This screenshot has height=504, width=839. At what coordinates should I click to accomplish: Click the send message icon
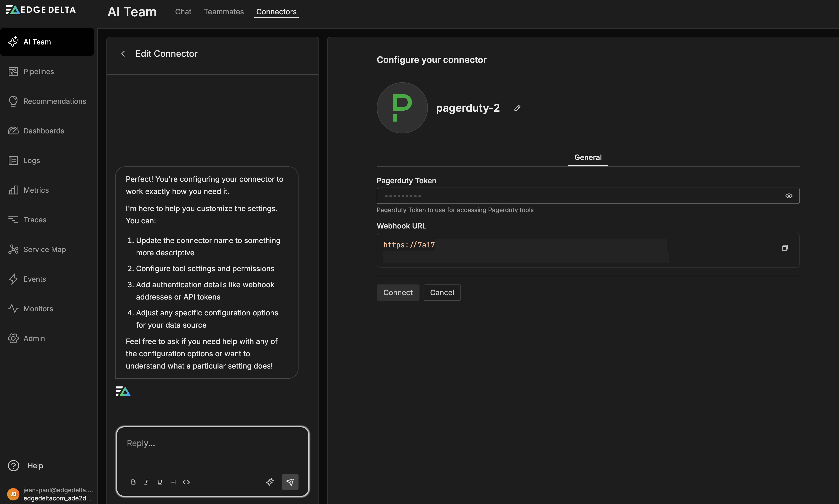point(290,482)
